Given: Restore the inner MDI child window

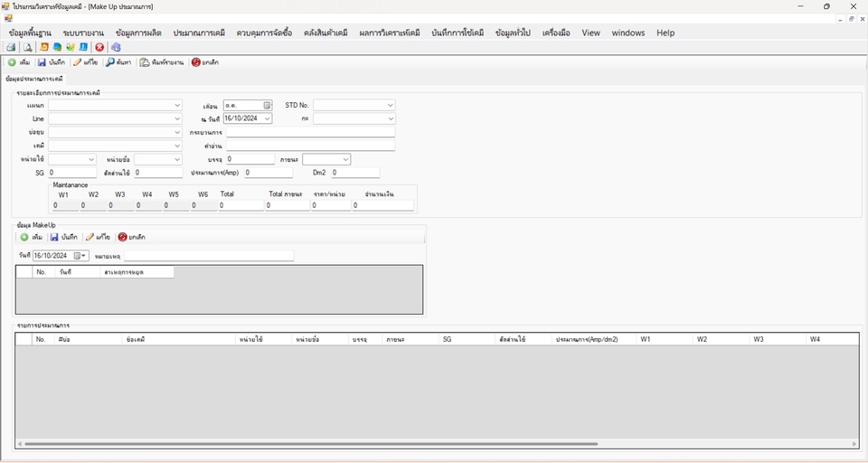Looking at the screenshot, I should tap(852, 19).
